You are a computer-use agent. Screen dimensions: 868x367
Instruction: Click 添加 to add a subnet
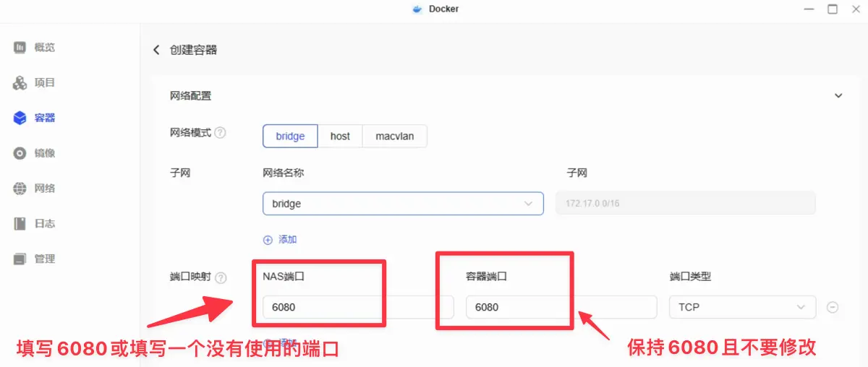pos(288,240)
